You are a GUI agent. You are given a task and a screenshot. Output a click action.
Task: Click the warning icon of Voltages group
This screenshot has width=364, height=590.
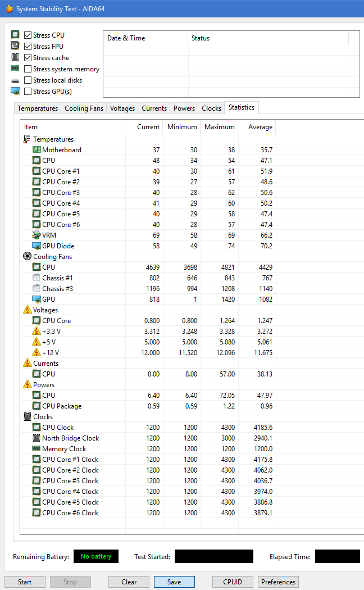[28, 310]
